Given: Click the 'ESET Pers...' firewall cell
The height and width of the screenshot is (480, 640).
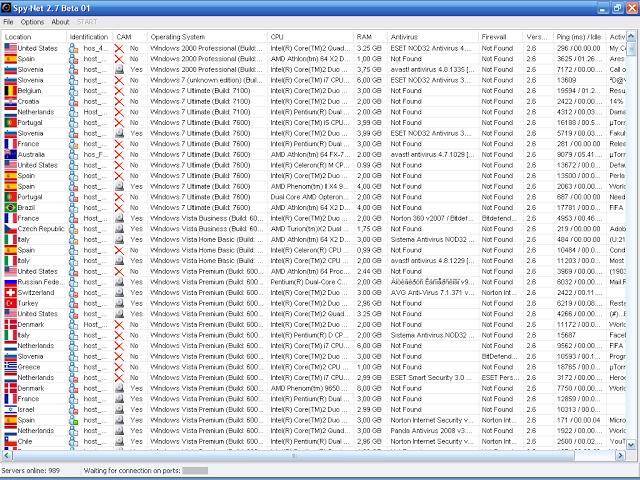Looking at the screenshot, I should click(x=500, y=377).
